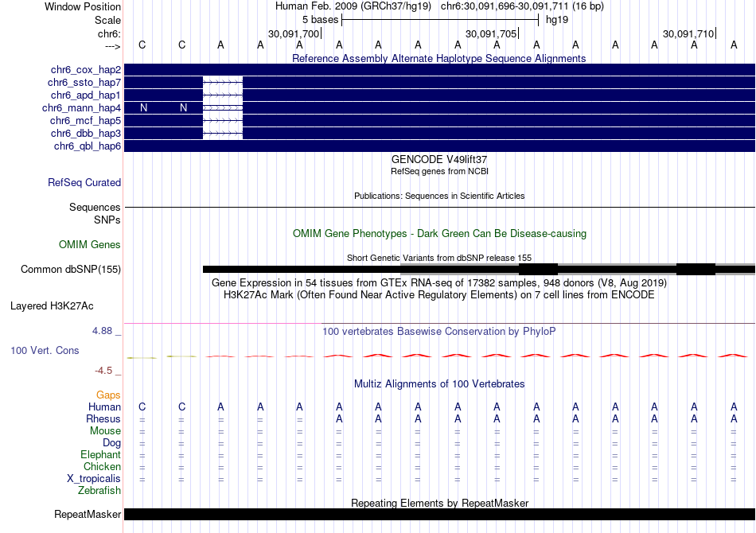
Task: Open the chr6_dbb_hap3 alignment label
Action: pos(86,133)
